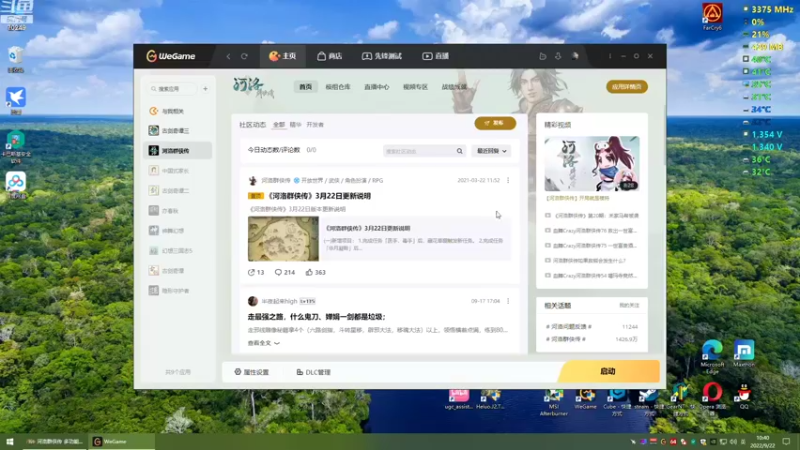Image resolution: width=800 pixels, height=450 pixels.
Task: Click the map thumbnail in update post
Action: pos(283,238)
